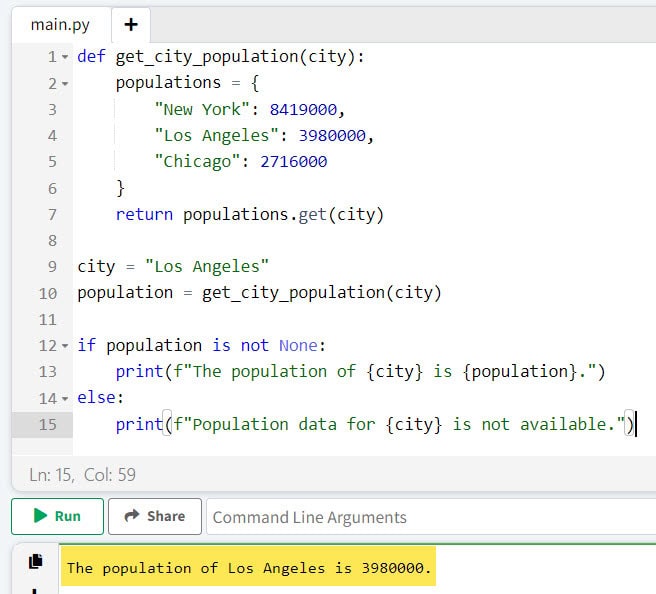The image size is (656, 594).
Task: Click the output line about Los Angeles population
Action: tap(249, 568)
